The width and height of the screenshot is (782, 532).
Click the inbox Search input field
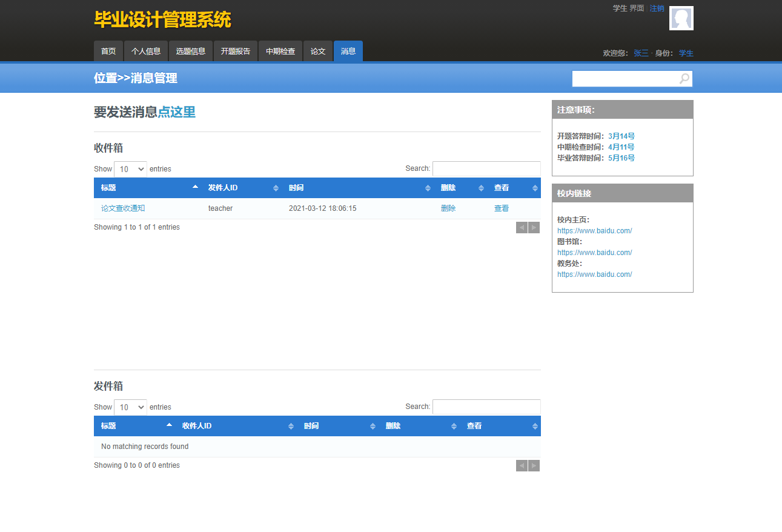pos(486,168)
